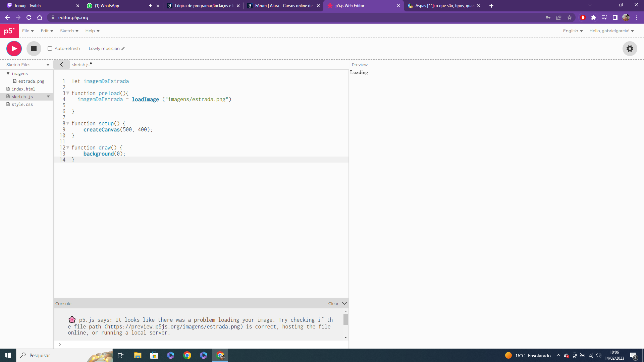Open Microsoft Store from the taskbar

click(x=154, y=355)
